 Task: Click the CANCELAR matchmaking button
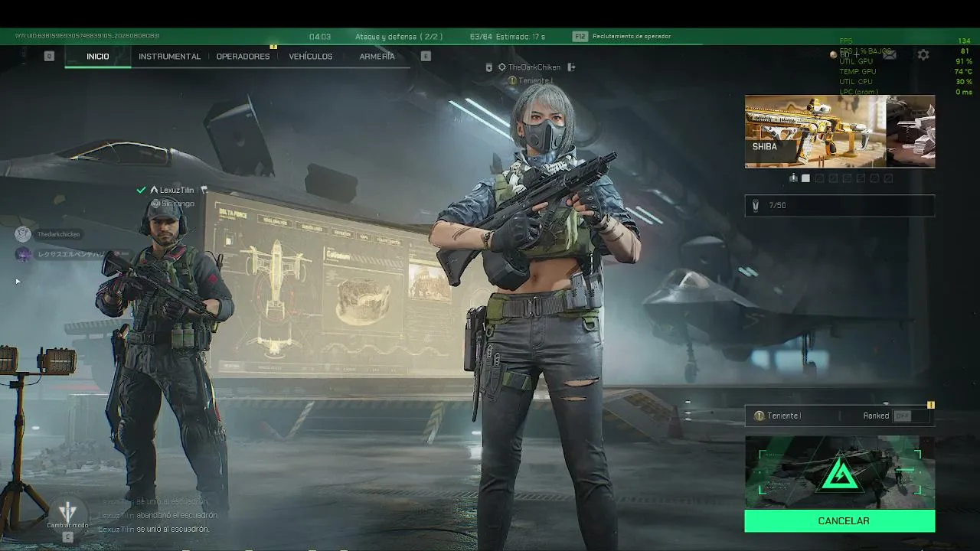coord(840,521)
